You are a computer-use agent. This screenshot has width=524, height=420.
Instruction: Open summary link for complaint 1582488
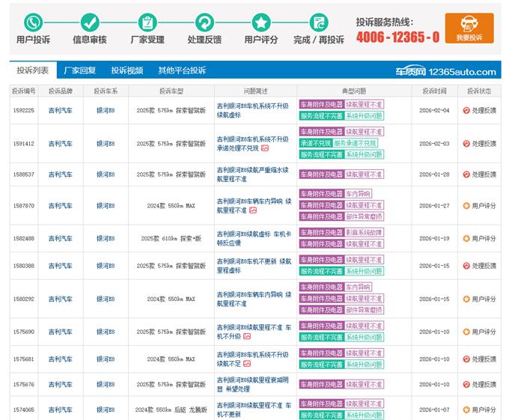252,238
